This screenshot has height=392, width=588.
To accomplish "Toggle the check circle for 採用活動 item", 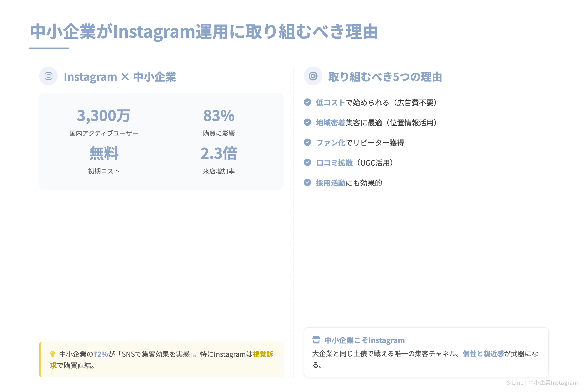I will (307, 183).
